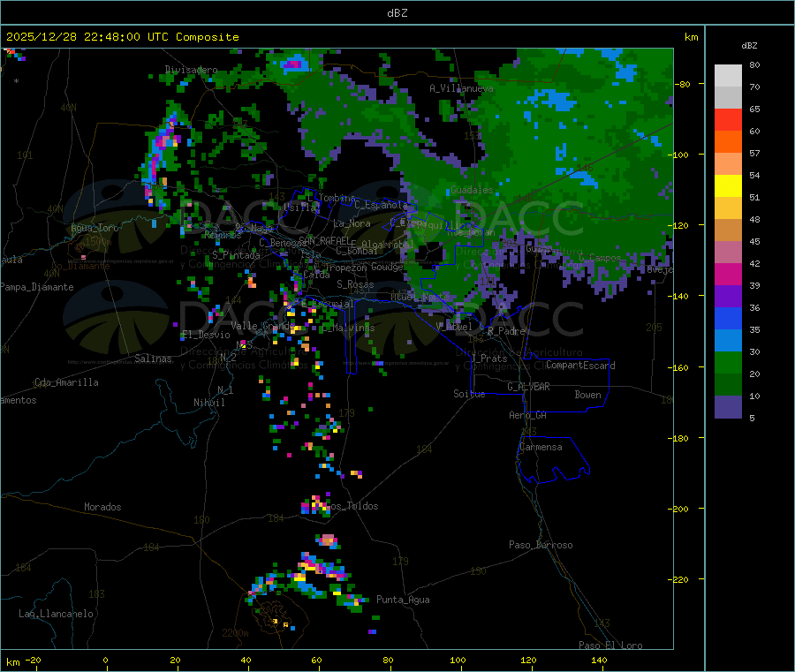This screenshot has height=672, width=795.
Task: Click the yellow 51-54 dBZ swatch
Action: pyautogui.click(x=728, y=186)
